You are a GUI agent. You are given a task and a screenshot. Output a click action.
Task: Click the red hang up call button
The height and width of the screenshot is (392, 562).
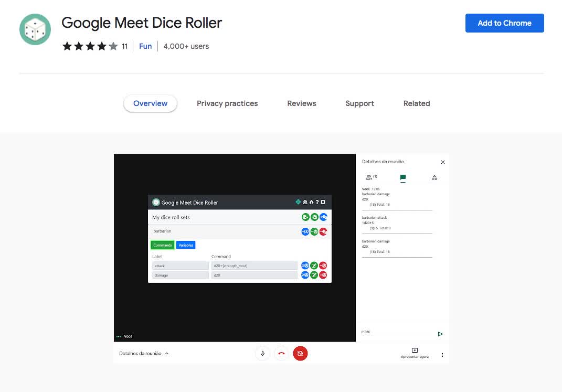pos(281,353)
